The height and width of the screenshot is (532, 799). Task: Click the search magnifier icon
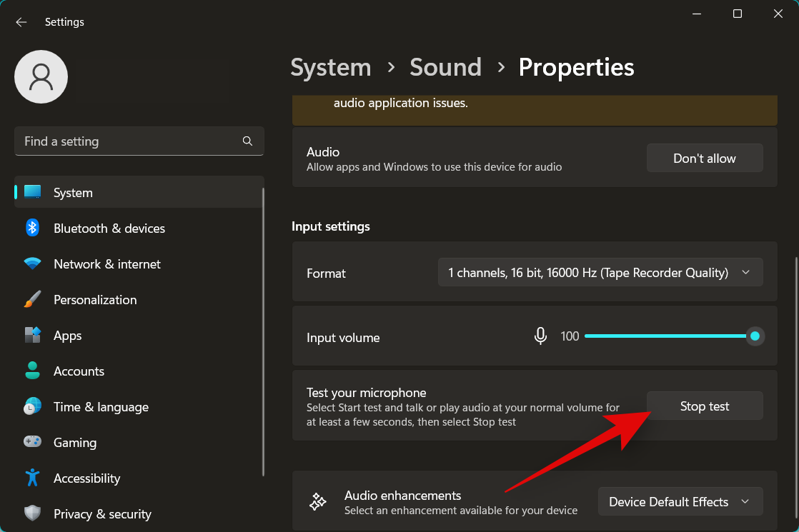click(x=247, y=141)
